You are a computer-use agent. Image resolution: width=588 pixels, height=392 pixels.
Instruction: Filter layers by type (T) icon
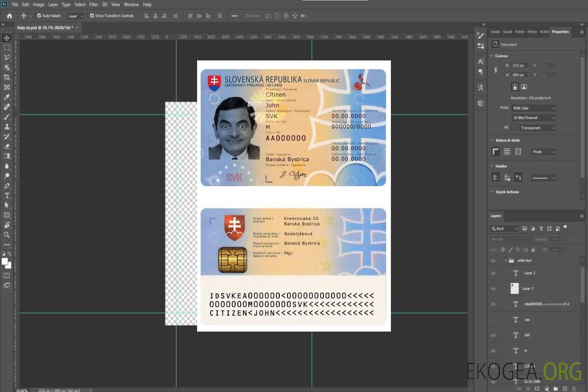click(x=541, y=229)
